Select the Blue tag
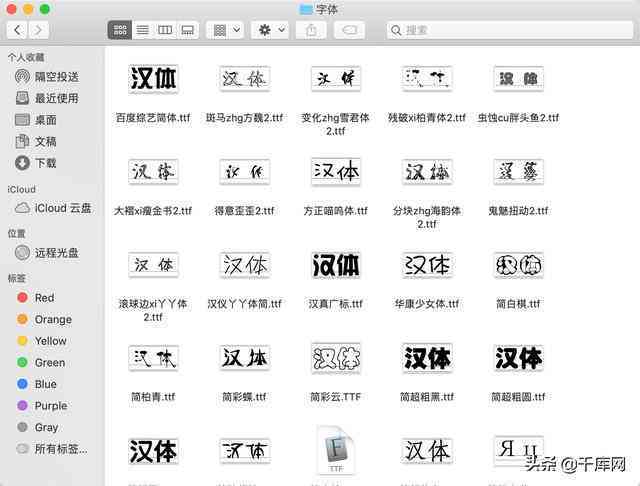 (37, 384)
